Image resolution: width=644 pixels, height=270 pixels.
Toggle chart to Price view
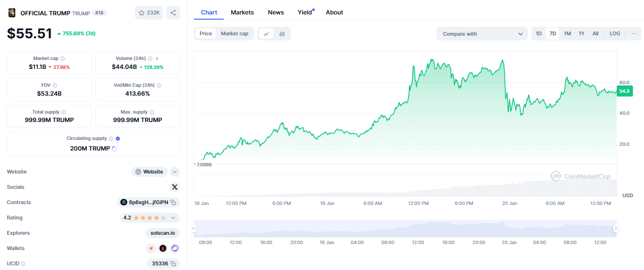coord(206,34)
